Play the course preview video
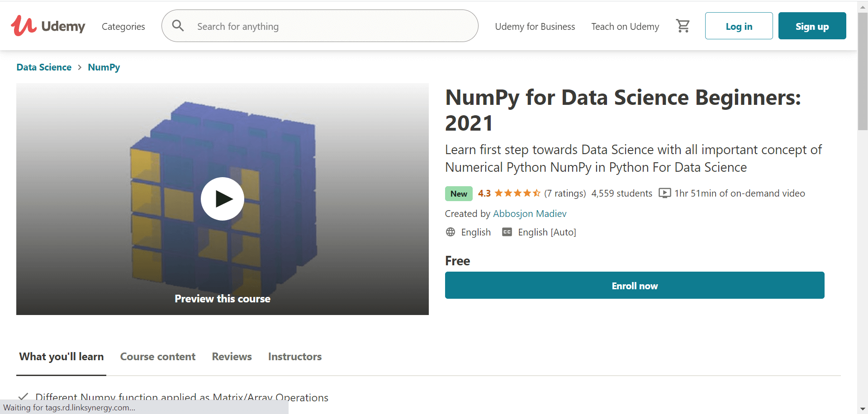Image resolution: width=868 pixels, height=414 pixels. pyautogui.click(x=223, y=199)
